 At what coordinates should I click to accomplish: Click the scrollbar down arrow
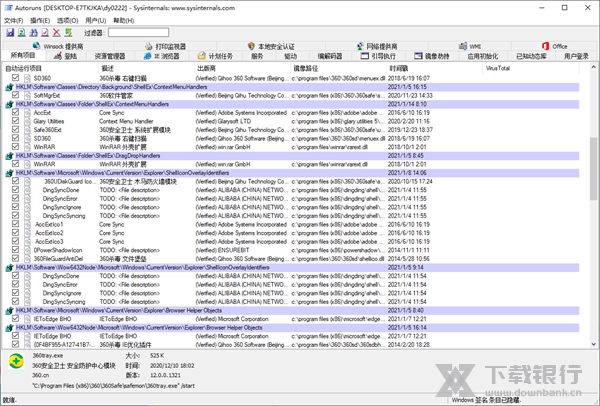point(593,344)
